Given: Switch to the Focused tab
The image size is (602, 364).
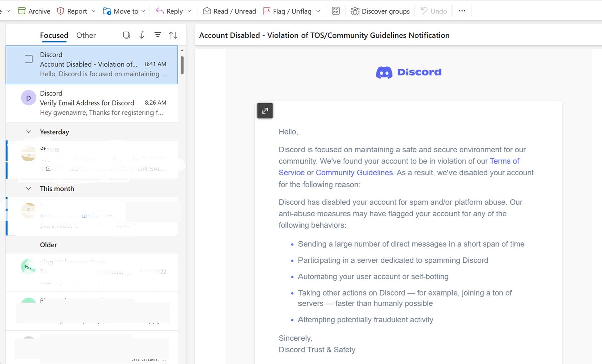Looking at the screenshot, I should (x=54, y=35).
